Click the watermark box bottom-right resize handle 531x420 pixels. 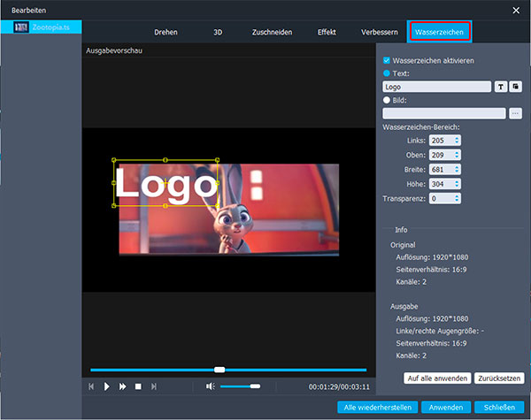click(217, 205)
